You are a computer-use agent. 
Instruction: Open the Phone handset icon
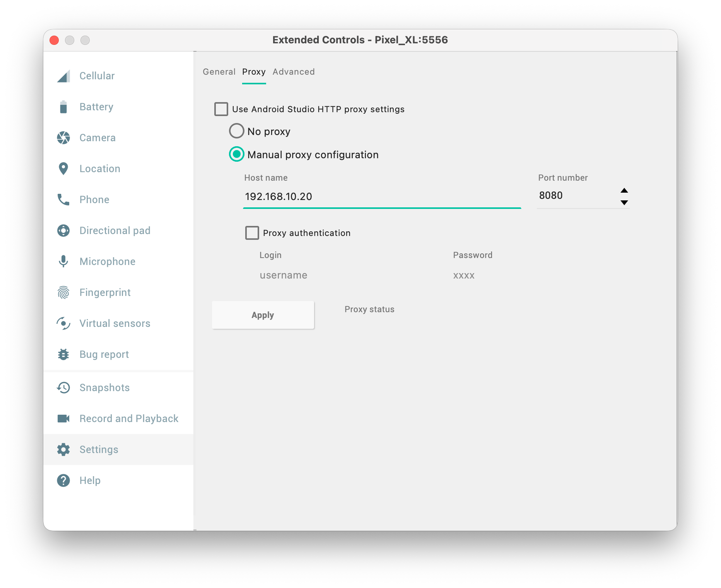63,200
